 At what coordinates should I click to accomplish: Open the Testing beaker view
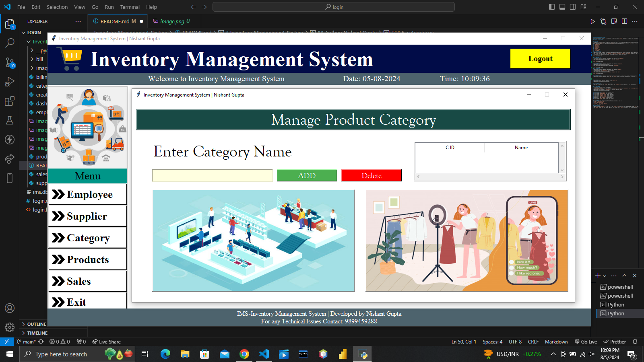(10, 120)
